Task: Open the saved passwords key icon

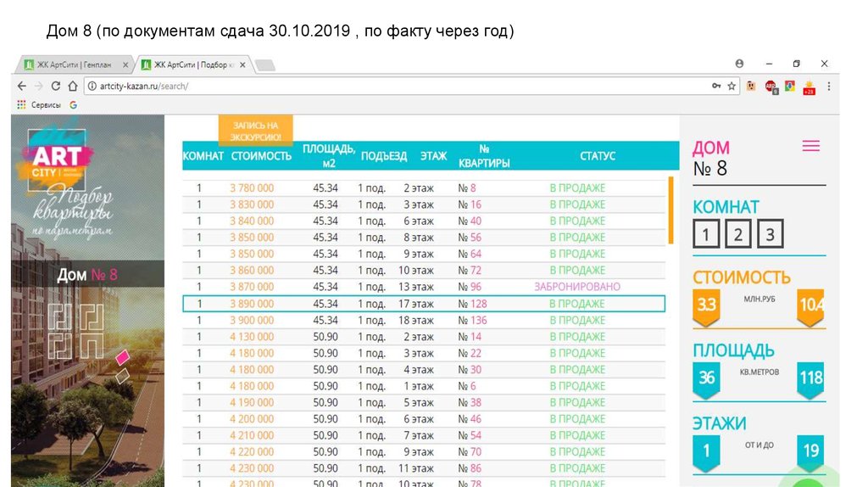Action: pyautogui.click(x=716, y=86)
